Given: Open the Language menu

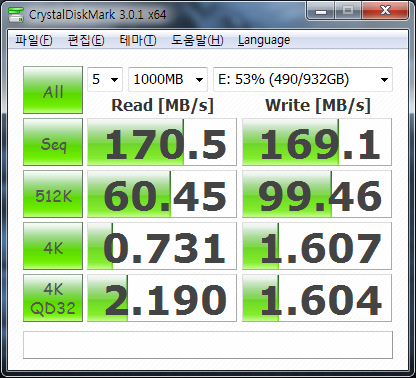Looking at the screenshot, I should pyautogui.click(x=264, y=40).
